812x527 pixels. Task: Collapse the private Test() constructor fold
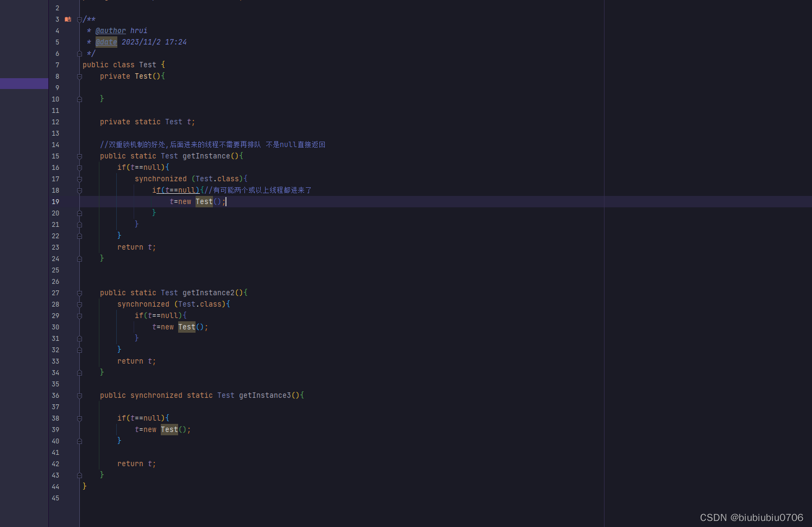pyautogui.click(x=79, y=77)
